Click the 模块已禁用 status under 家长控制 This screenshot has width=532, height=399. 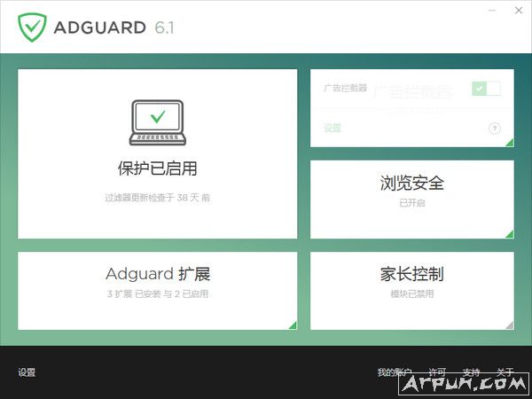tap(412, 293)
